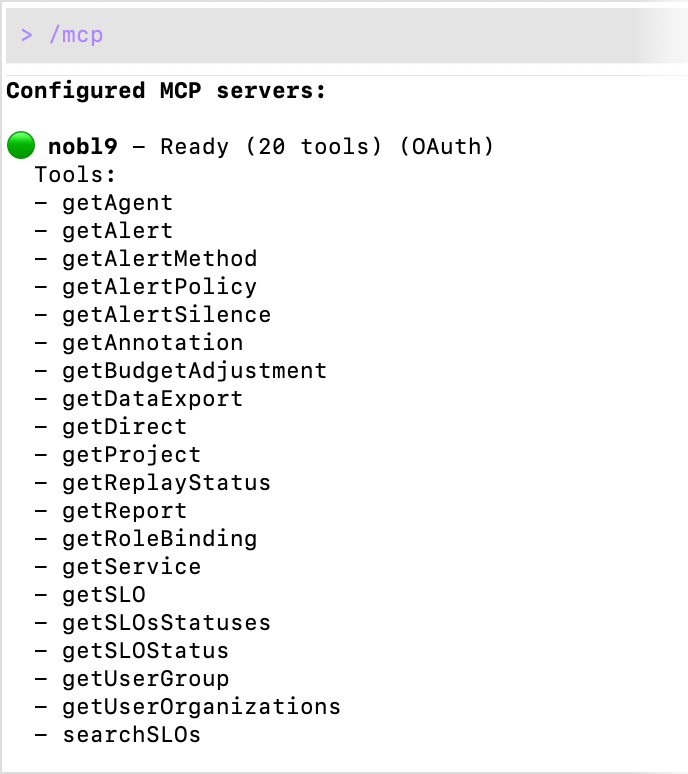
Task: Click the "Tools:" label
Action: 75,175
